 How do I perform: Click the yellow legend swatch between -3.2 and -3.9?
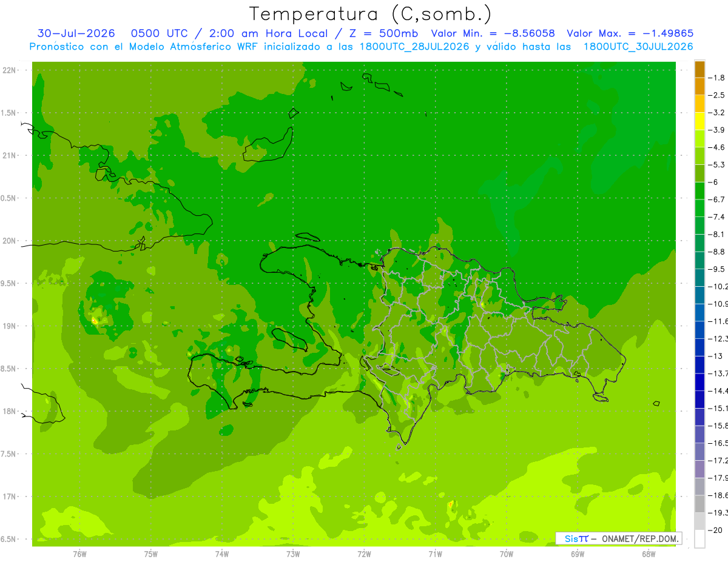[x=699, y=121]
